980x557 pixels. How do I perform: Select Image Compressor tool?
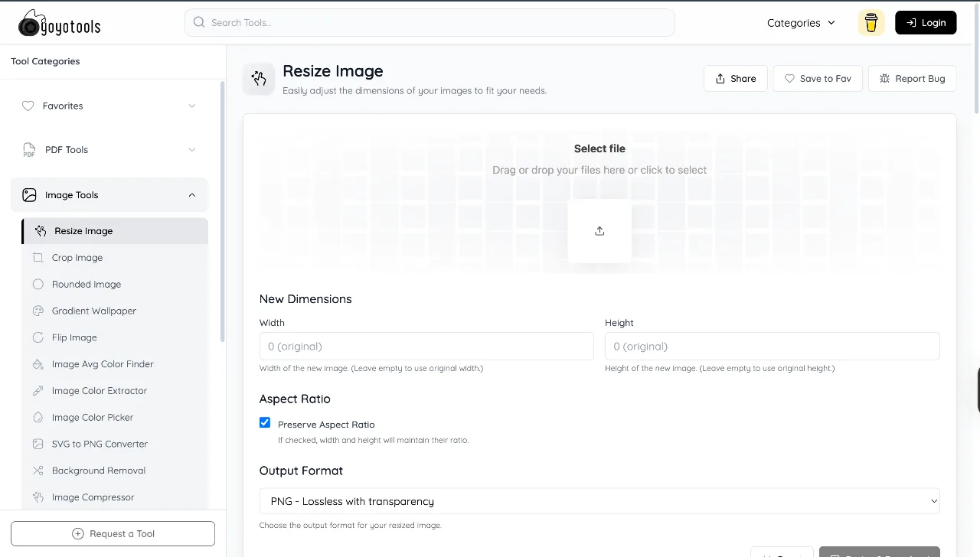pyautogui.click(x=115, y=497)
